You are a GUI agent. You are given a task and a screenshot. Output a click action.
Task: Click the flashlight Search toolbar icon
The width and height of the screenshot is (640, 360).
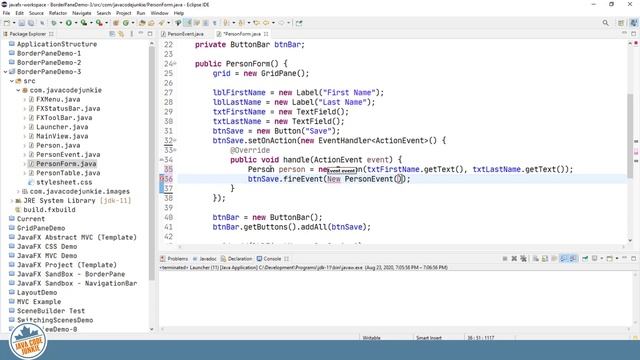162,23
